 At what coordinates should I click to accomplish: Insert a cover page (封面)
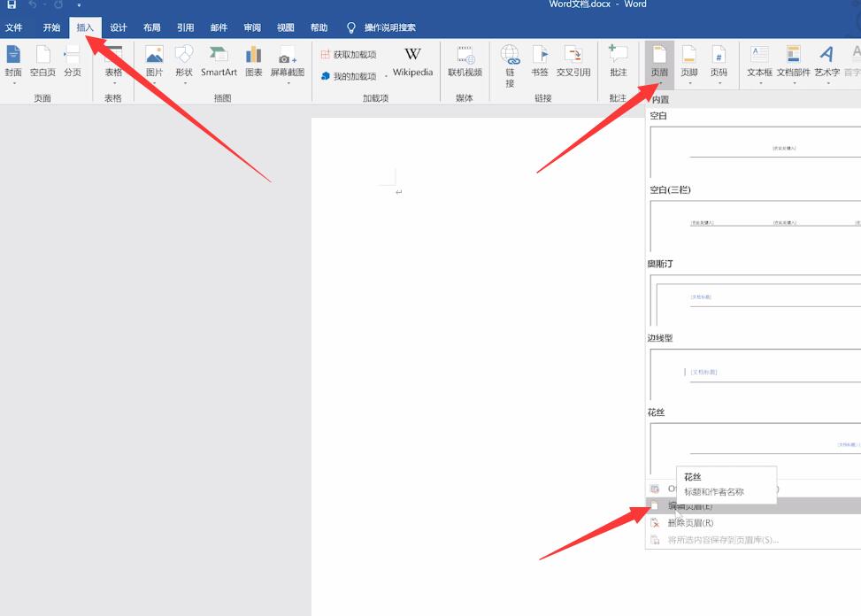13,61
